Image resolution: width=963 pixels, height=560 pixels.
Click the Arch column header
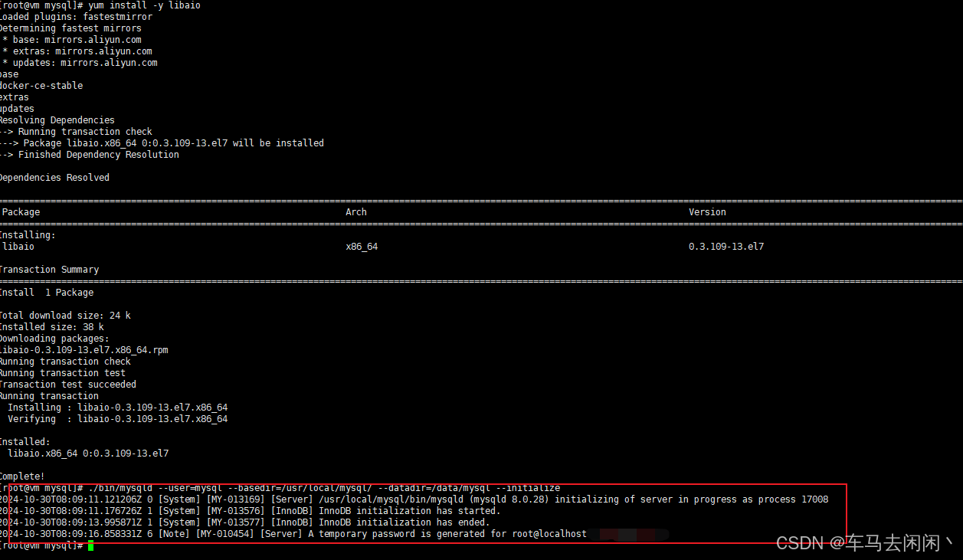[x=355, y=211]
